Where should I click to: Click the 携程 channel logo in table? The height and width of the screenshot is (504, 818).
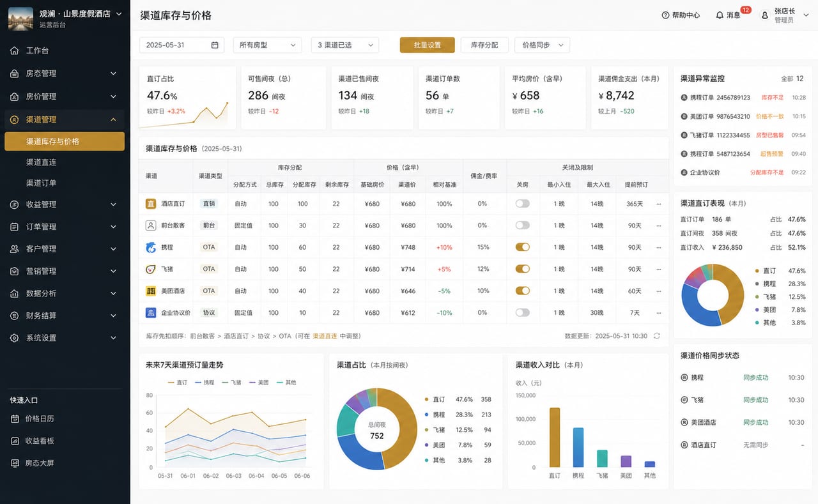tap(151, 247)
